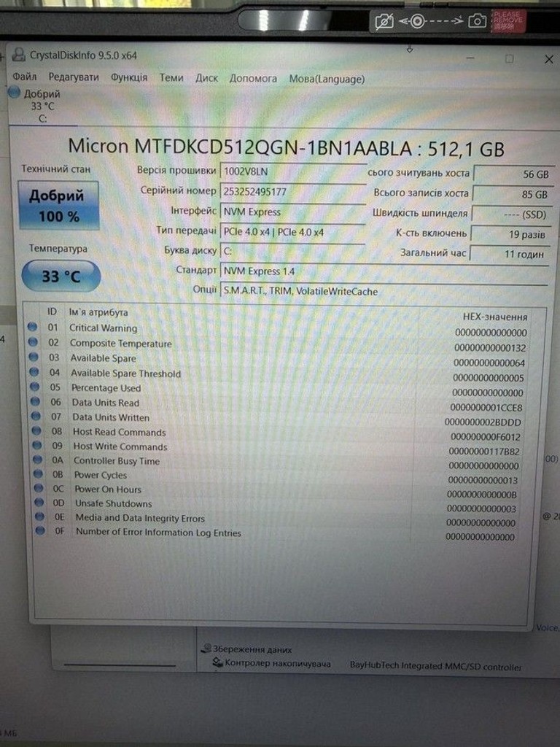
Task: Click the status dot of Data Units Written row
Action: point(36,416)
